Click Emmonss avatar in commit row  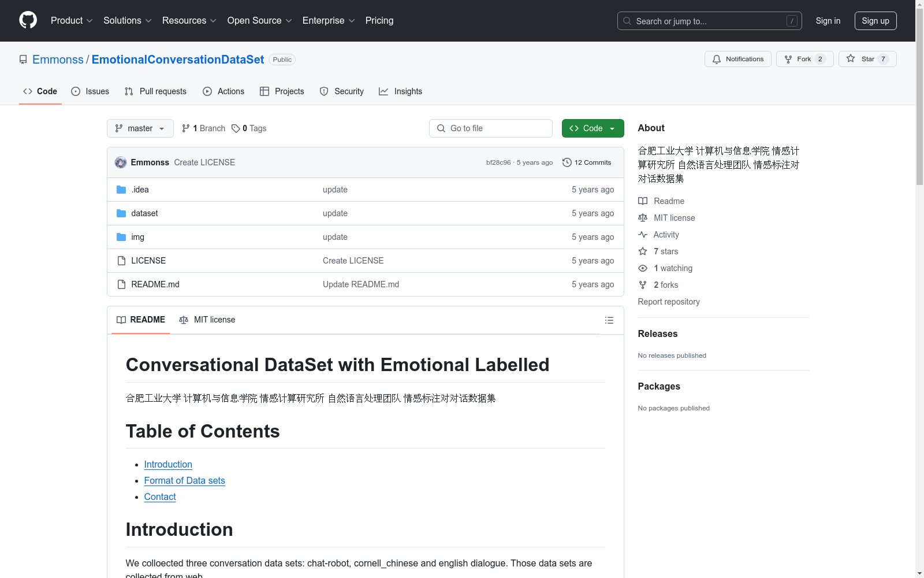(121, 162)
